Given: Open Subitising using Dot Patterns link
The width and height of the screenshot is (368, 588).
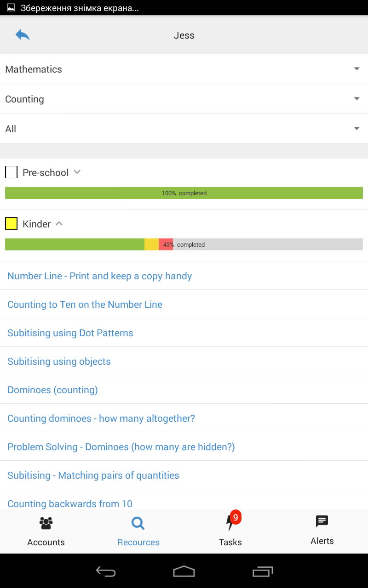Looking at the screenshot, I should [70, 333].
